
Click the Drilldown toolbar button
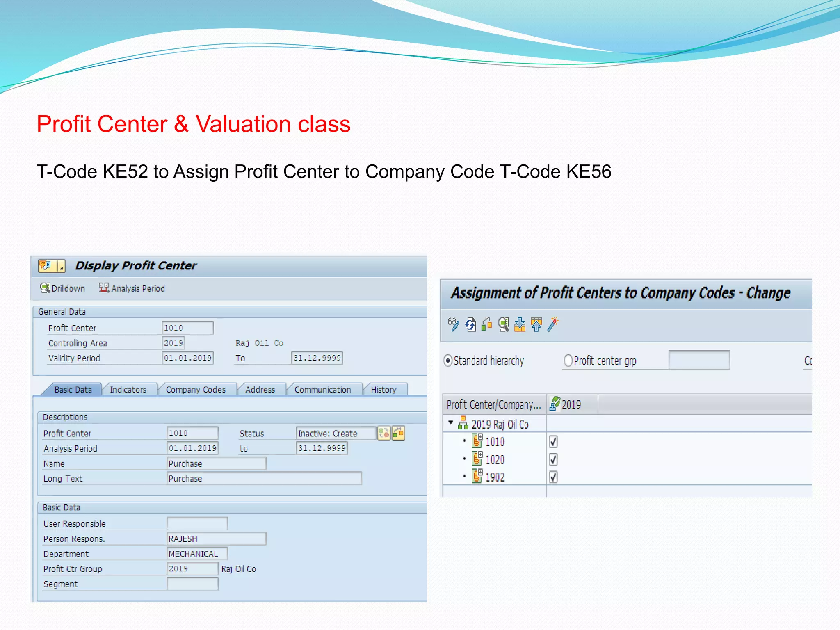tap(63, 288)
